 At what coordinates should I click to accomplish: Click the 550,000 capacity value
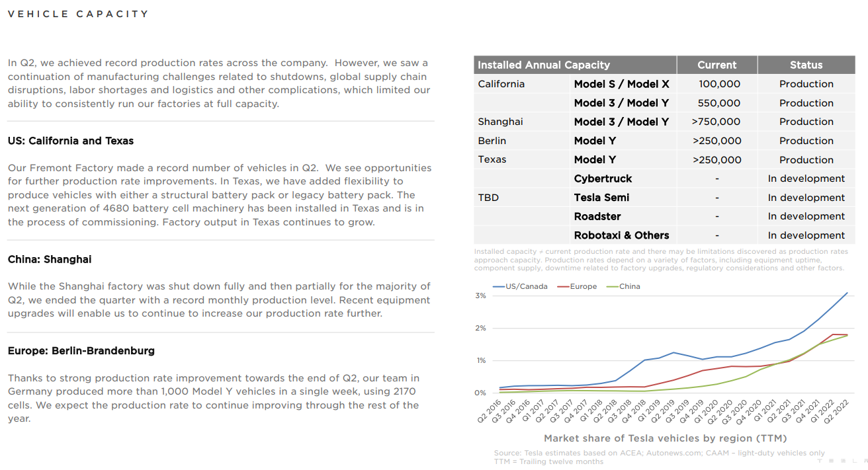tap(719, 103)
